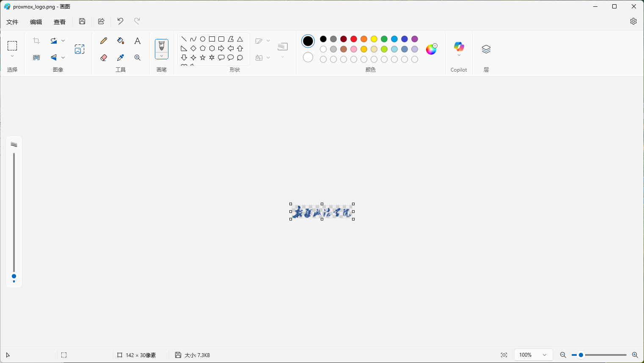Choose the Diamond shape
644x363 pixels.
[x=193, y=48]
